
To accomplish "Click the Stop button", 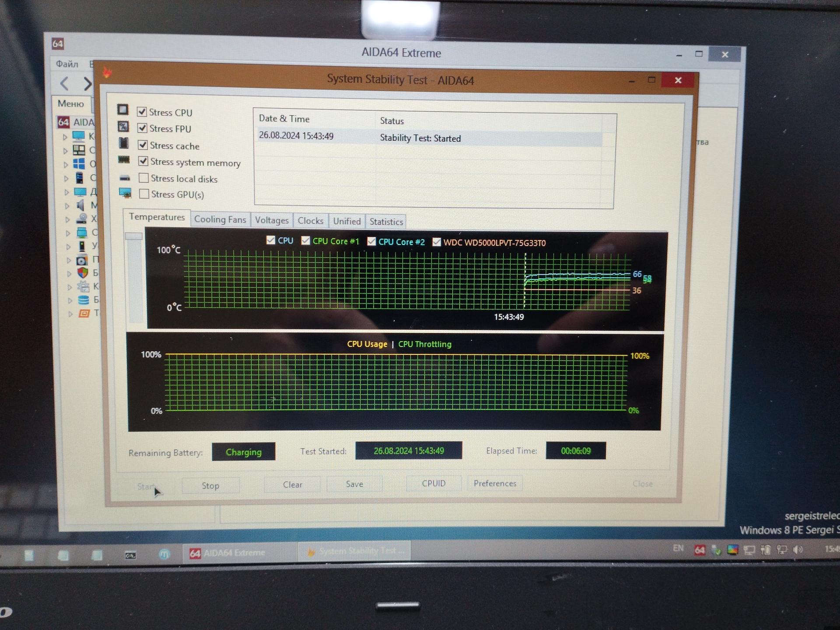I will pos(210,486).
